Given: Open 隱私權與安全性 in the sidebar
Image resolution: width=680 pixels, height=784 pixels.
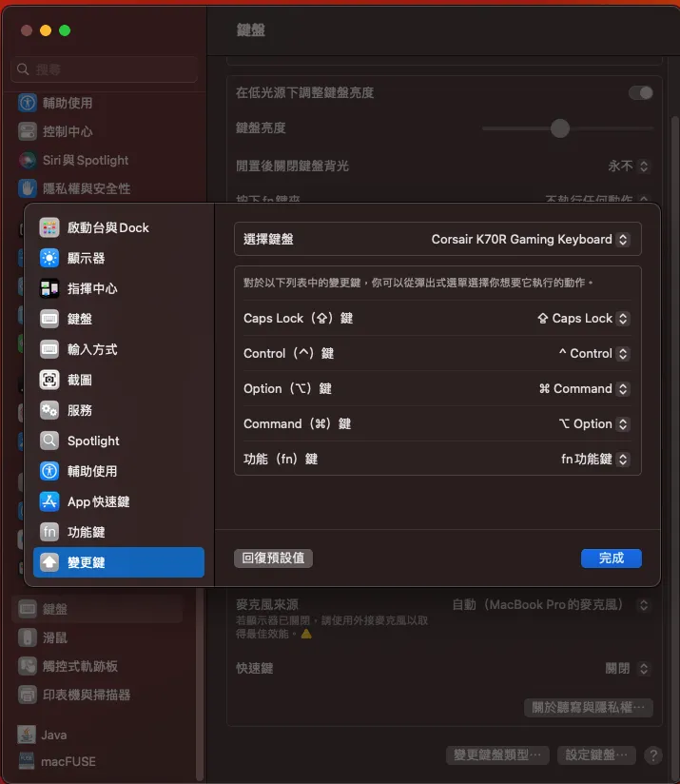Looking at the screenshot, I should coord(87,188).
